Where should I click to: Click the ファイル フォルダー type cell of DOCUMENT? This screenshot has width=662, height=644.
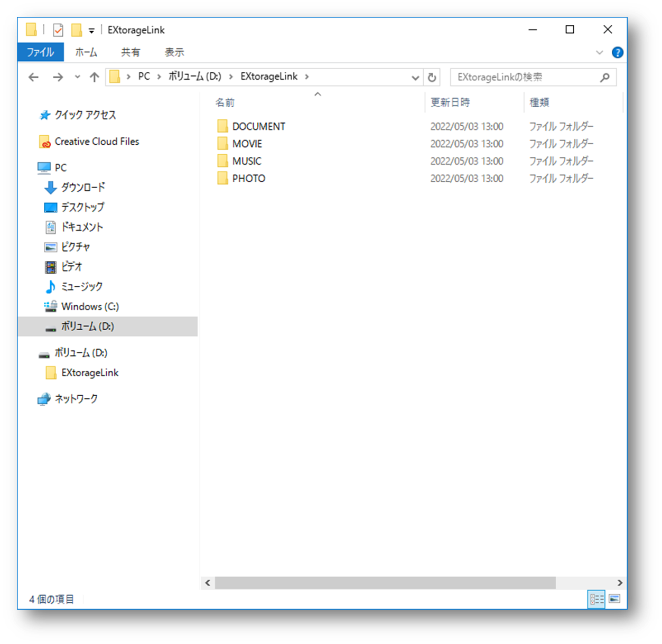561,127
